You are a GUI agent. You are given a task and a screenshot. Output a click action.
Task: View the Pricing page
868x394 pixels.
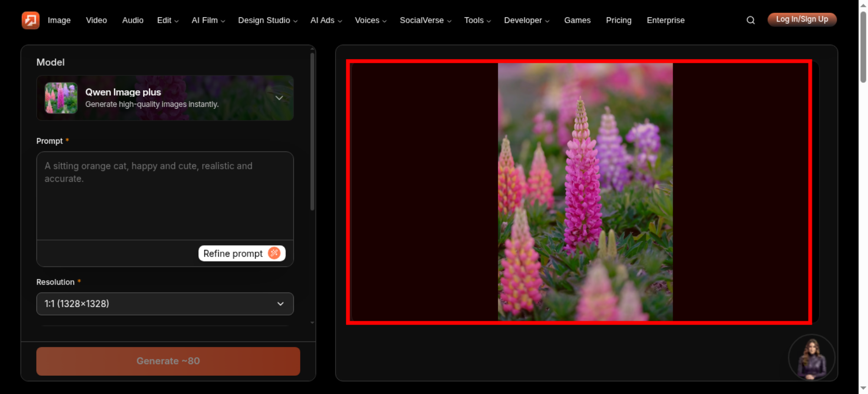coord(618,20)
